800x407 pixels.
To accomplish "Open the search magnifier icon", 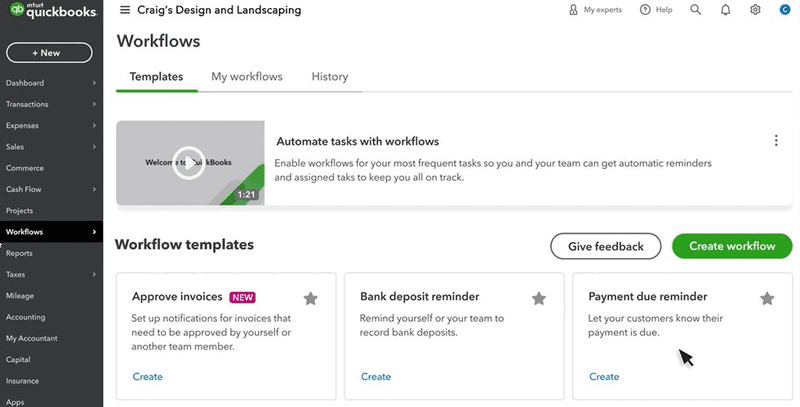I will pyautogui.click(x=696, y=10).
